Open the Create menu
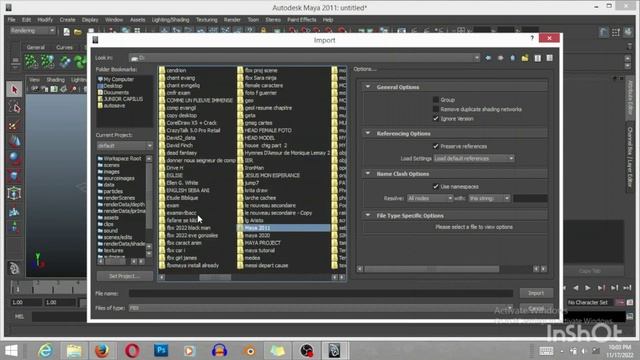This screenshot has height=360, width=640. [x=67, y=20]
